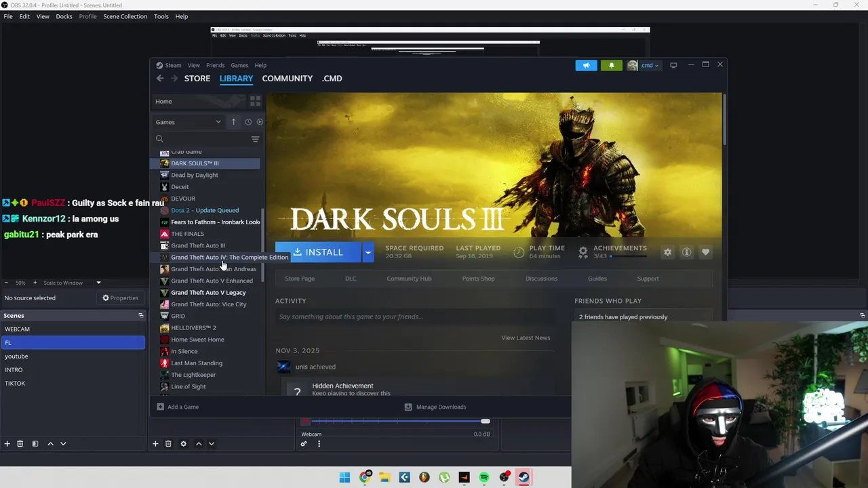Install Dark Souls III
The image size is (868, 488).
pyautogui.click(x=319, y=252)
